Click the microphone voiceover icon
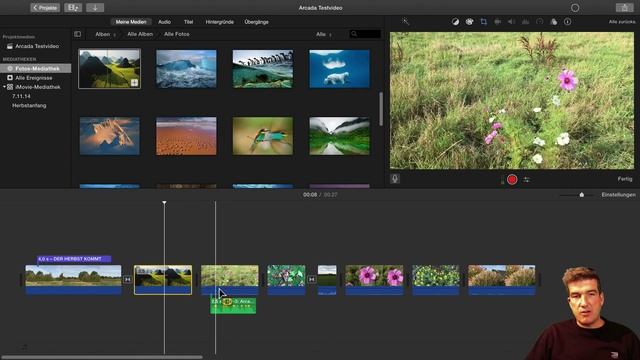 [x=395, y=179]
